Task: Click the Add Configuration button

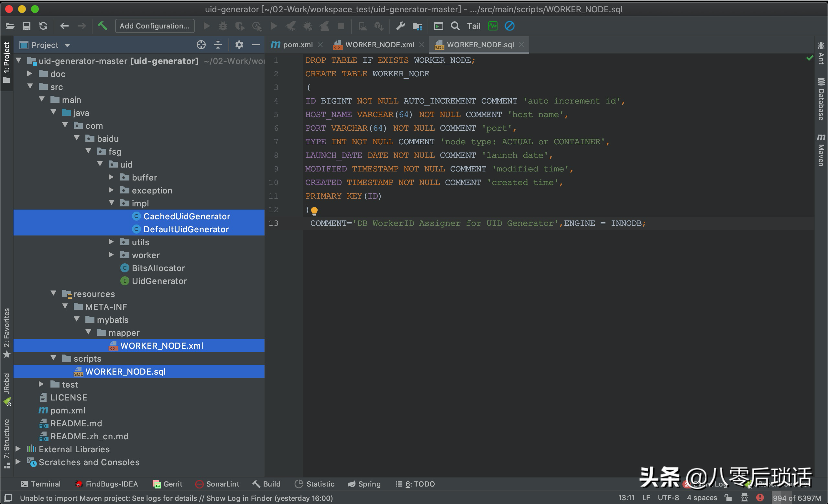Action: click(x=155, y=26)
